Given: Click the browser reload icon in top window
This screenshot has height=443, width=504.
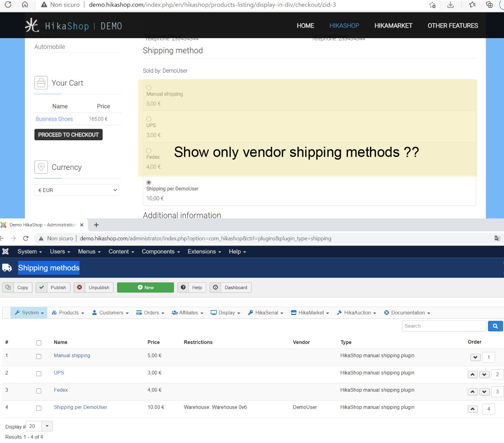Looking at the screenshot, I should (8, 5).
